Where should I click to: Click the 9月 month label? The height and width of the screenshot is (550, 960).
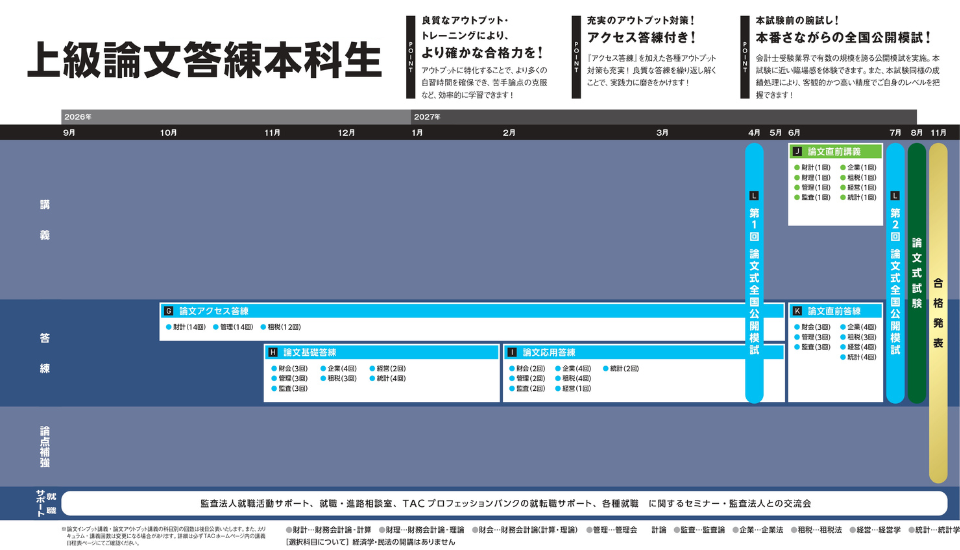point(69,132)
